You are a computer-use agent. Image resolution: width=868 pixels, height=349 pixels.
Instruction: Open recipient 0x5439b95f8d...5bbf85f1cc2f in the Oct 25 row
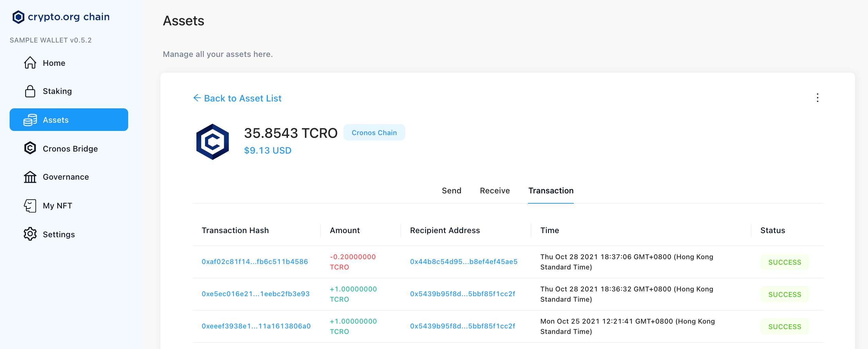(x=463, y=326)
